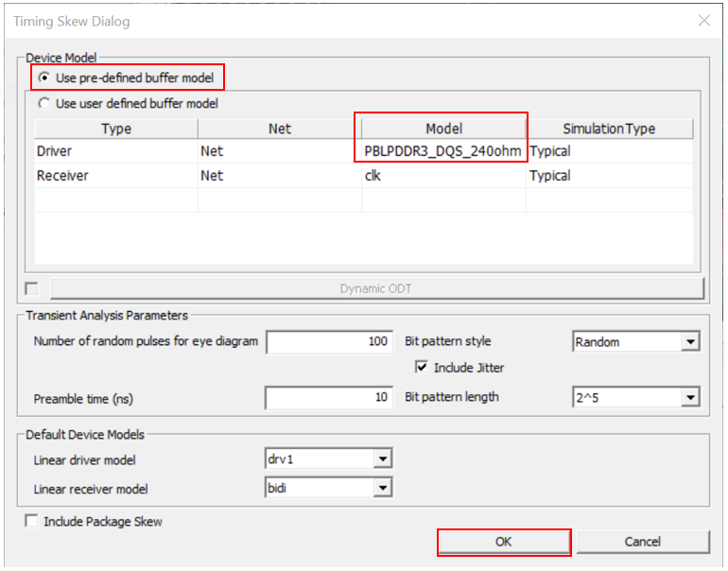The width and height of the screenshot is (728, 571).
Task: Click OK to confirm settings
Action: tap(503, 542)
